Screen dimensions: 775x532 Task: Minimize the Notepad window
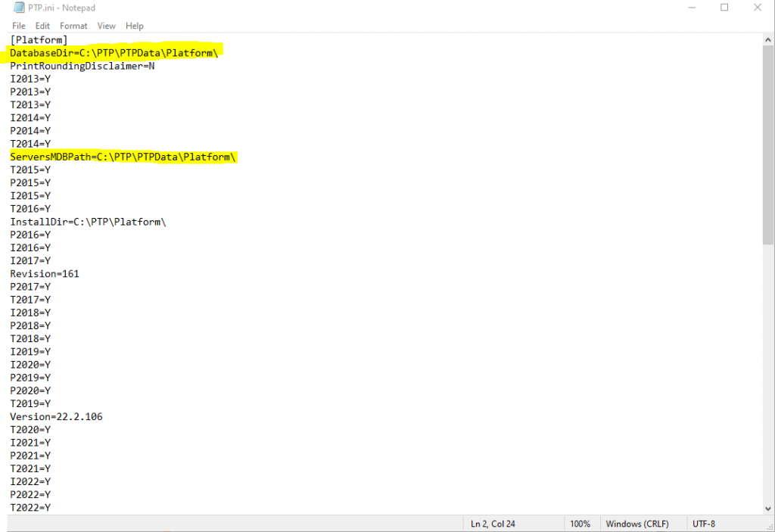(690, 8)
